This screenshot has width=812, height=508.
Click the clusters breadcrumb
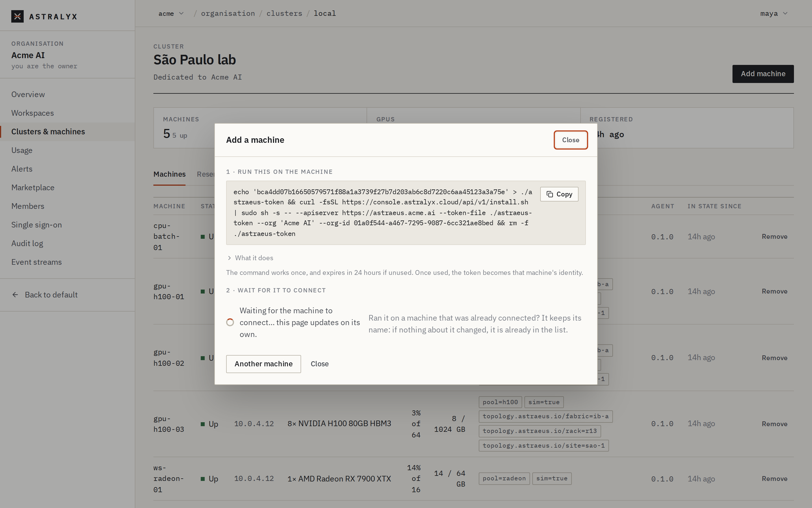[x=284, y=14]
